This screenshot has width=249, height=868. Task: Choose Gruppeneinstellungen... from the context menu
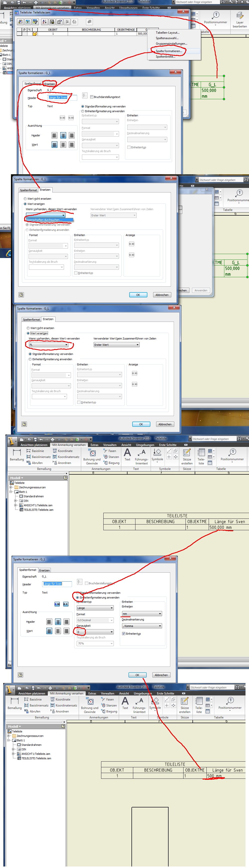(x=171, y=43)
